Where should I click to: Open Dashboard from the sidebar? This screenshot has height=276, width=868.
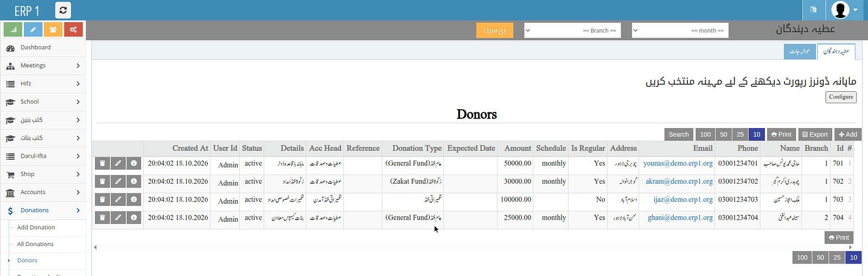43,48
